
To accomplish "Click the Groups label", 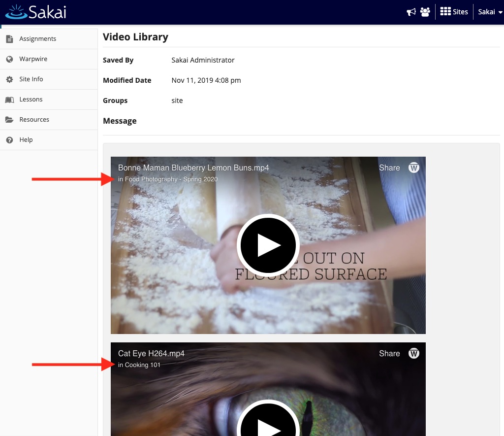I will tap(115, 101).
